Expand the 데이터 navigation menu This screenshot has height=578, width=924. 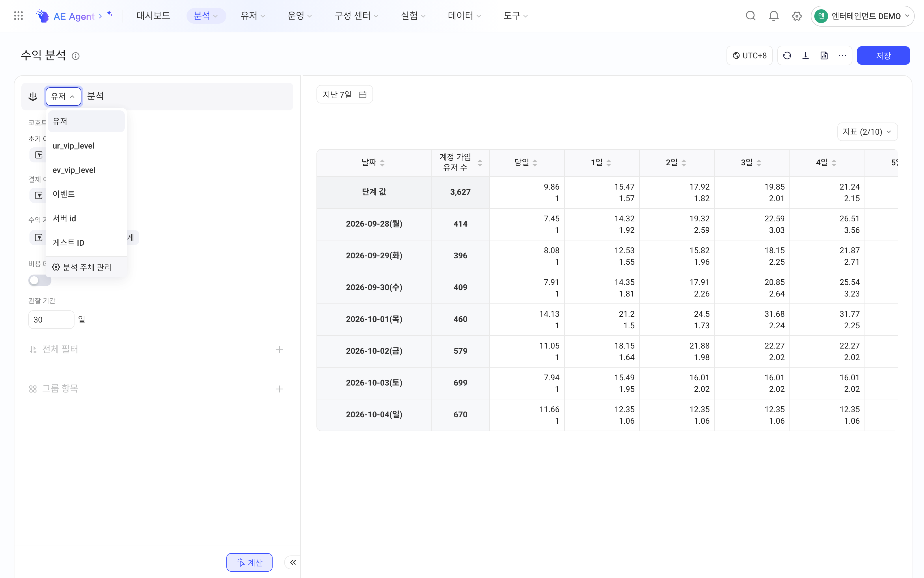[464, 16]
